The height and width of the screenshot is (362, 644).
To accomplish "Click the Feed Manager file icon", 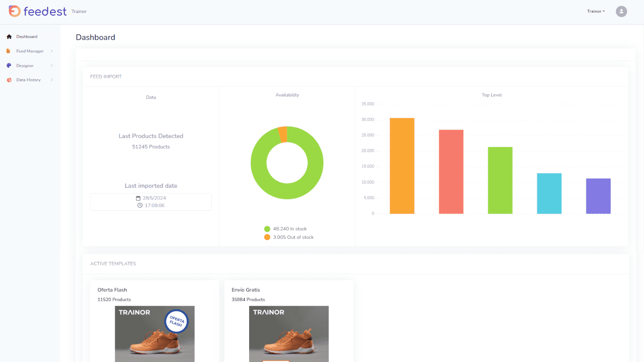I will (8, 51).
